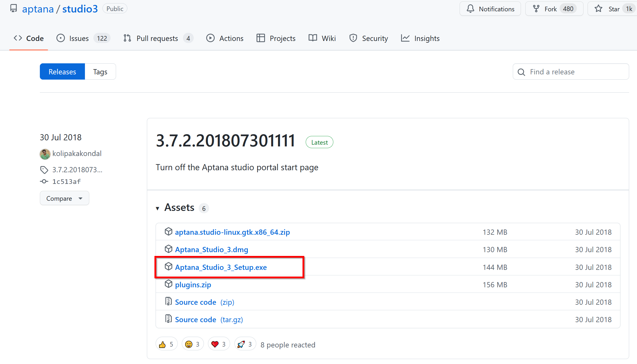Click the 132 MB size for the linux zip
The height and width of the screenshot is (364, 637).
(x=495, y=232)
